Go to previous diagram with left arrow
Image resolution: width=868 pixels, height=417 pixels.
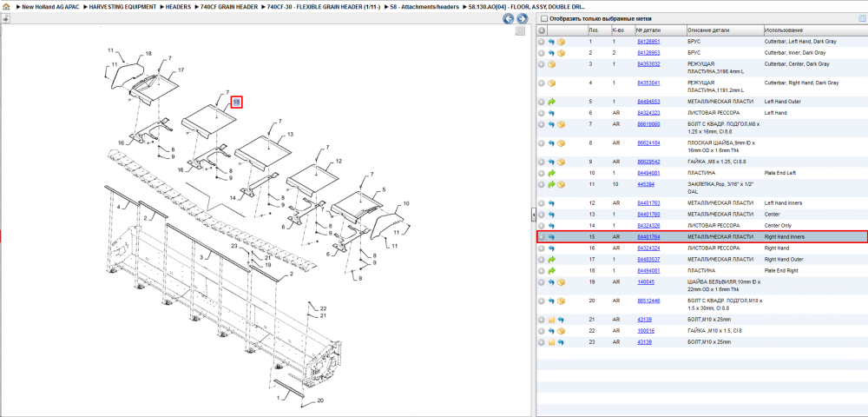coord(508,19)
